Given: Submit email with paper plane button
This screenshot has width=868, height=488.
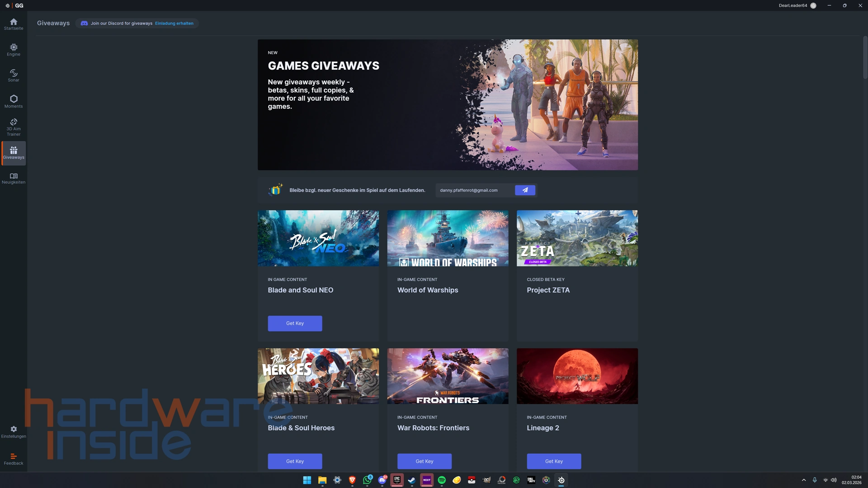Looking at the screenshot, I should coord(525,190).
